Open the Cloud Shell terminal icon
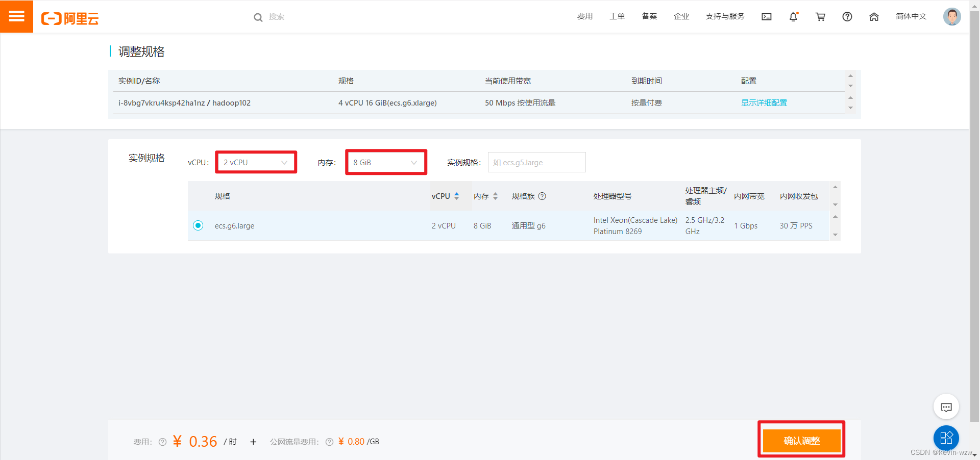The width and height of the screenshot is (980, 460). [x=767, y=17]
